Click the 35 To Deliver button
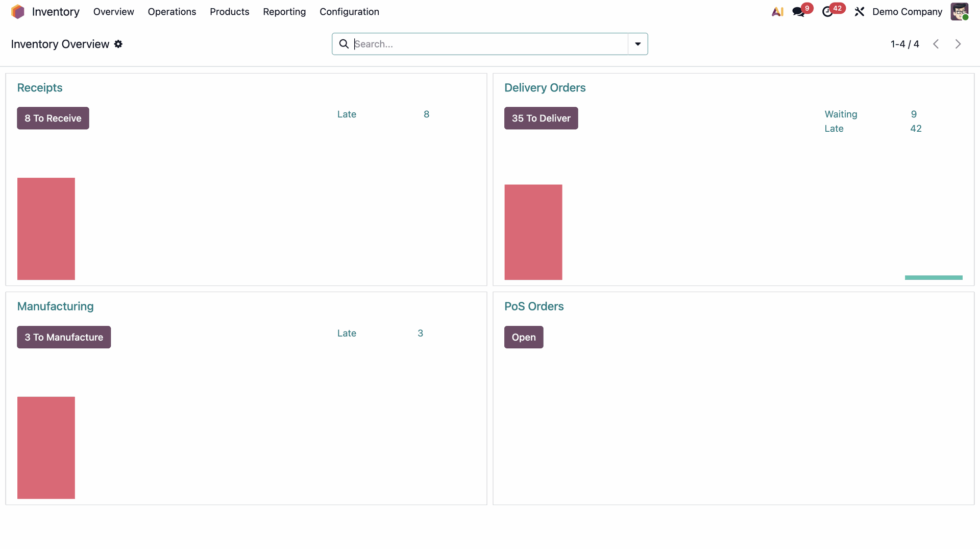980x549 pixels. 541,118
